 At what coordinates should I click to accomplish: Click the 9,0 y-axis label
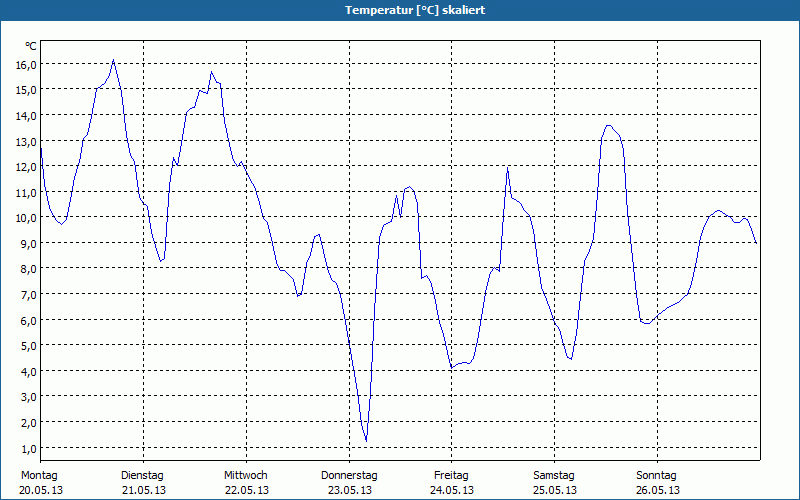pyautogui.click(x=28, y=244)
